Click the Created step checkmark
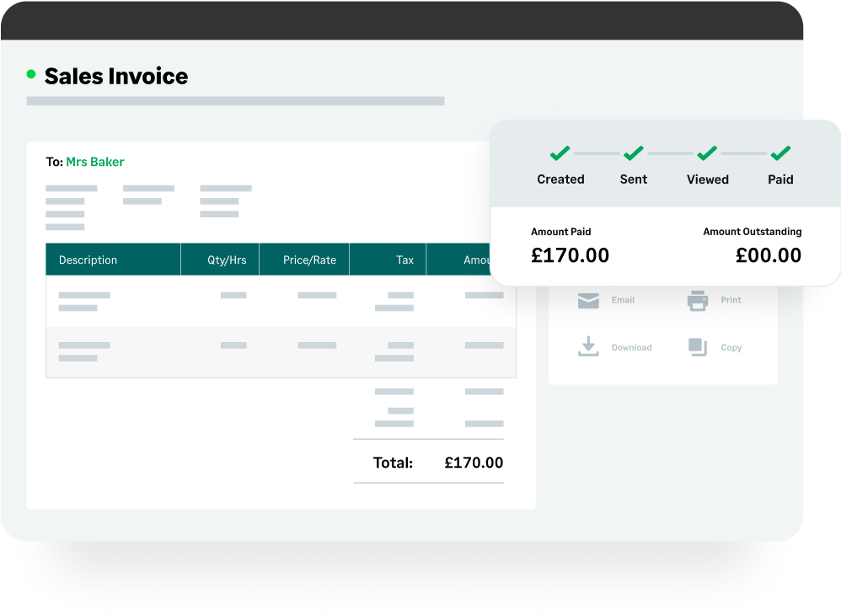Image resolution: width=841 pixels, height=616 pixels. [560, 153]
